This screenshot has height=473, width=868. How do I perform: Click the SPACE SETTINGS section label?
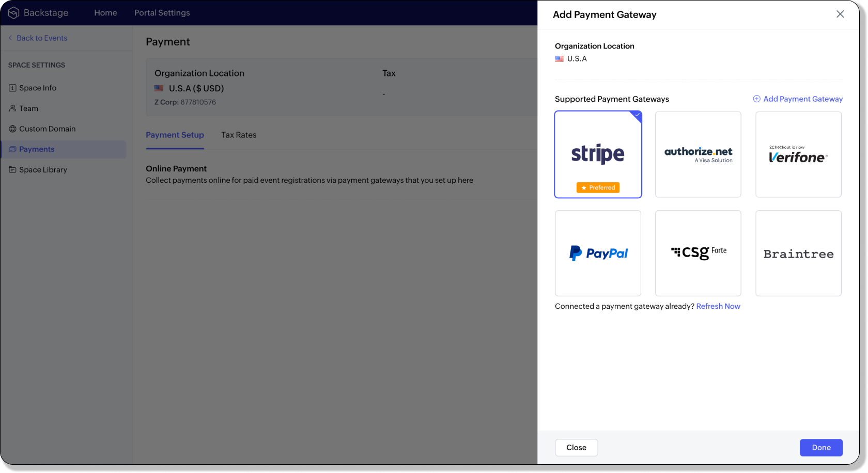coord(37,65)
